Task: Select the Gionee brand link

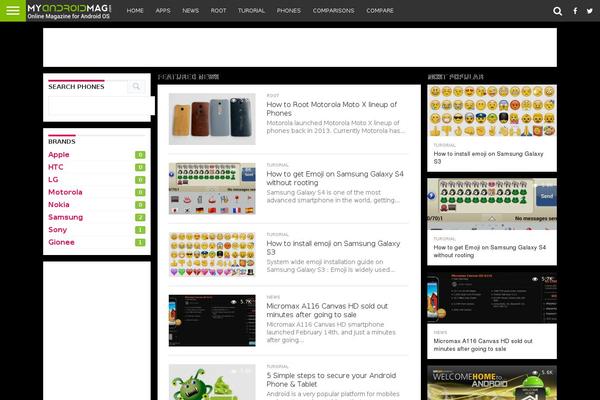Action: click(x=61, y=242)
